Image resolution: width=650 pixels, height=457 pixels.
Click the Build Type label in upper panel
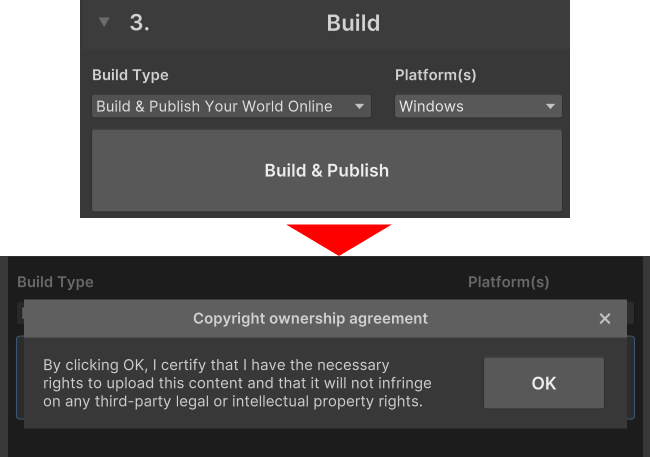130,75
